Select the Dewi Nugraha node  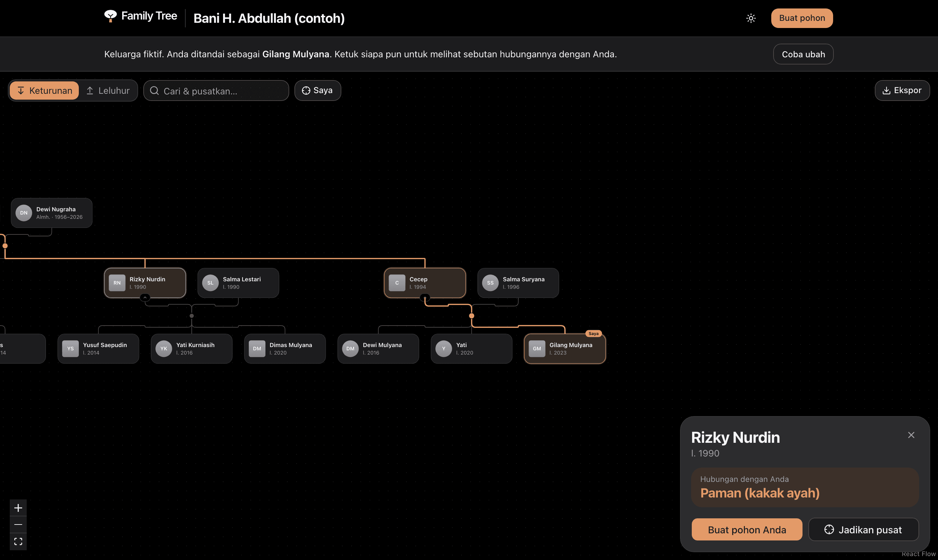(52, 213)
